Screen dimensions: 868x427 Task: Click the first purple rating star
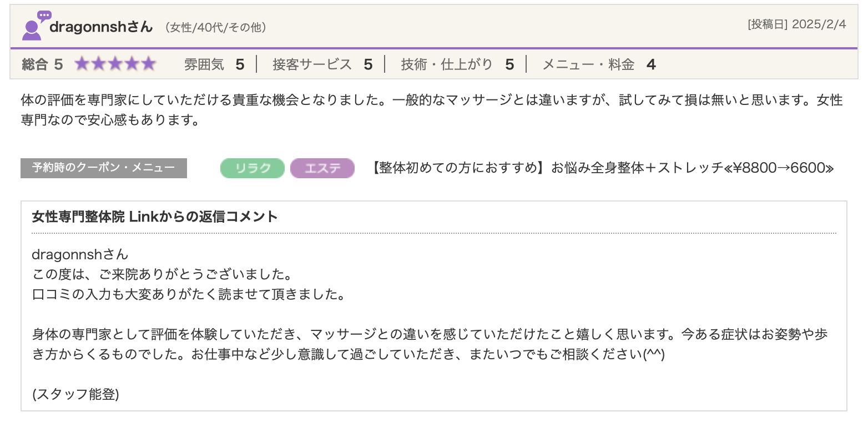point(82,64)
